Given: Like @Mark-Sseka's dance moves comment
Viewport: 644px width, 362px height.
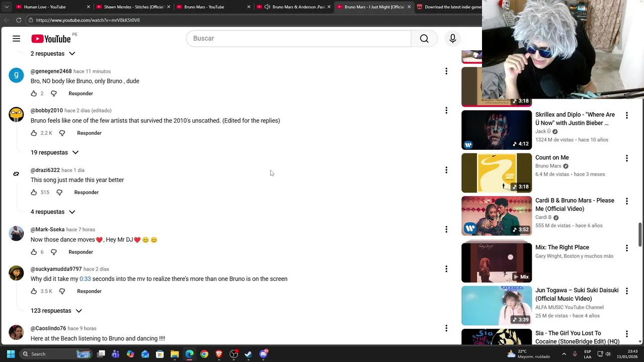Looking at the screenshot, I should click(34, 252).
